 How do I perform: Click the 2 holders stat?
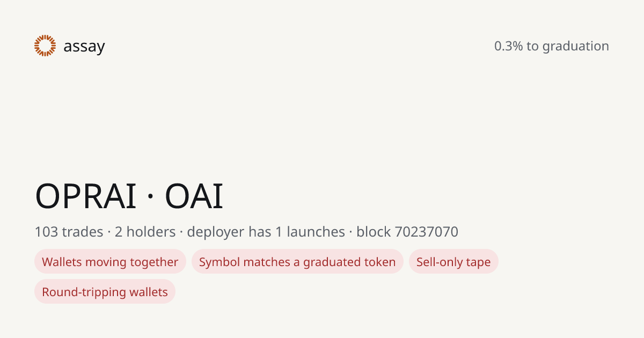pyautogui.click(x=145, y=232)
